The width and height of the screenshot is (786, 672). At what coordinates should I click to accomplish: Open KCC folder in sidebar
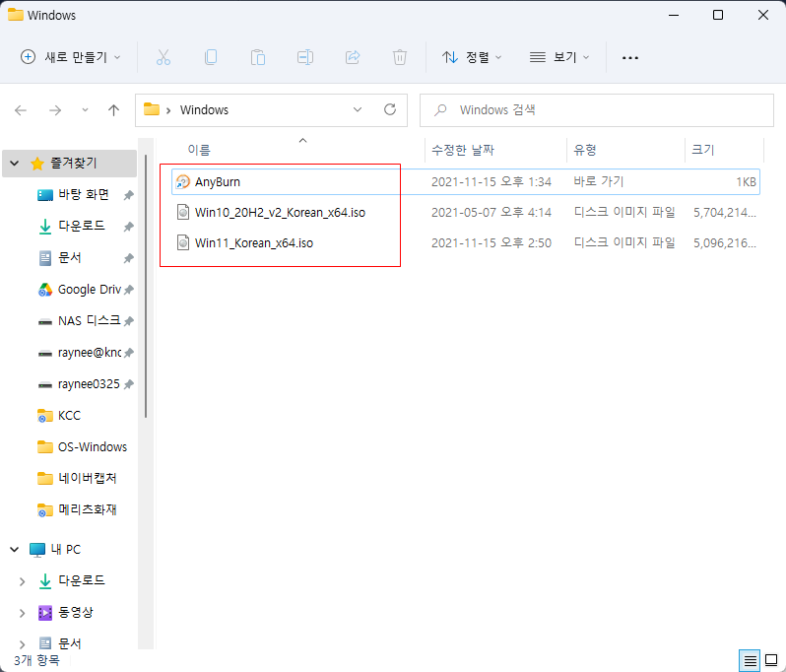click(69, 416)
